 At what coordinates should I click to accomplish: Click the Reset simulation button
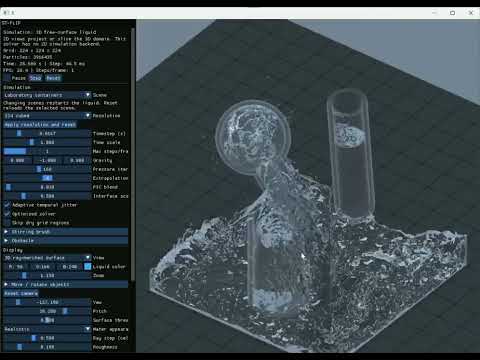click(x=53, y=78)
